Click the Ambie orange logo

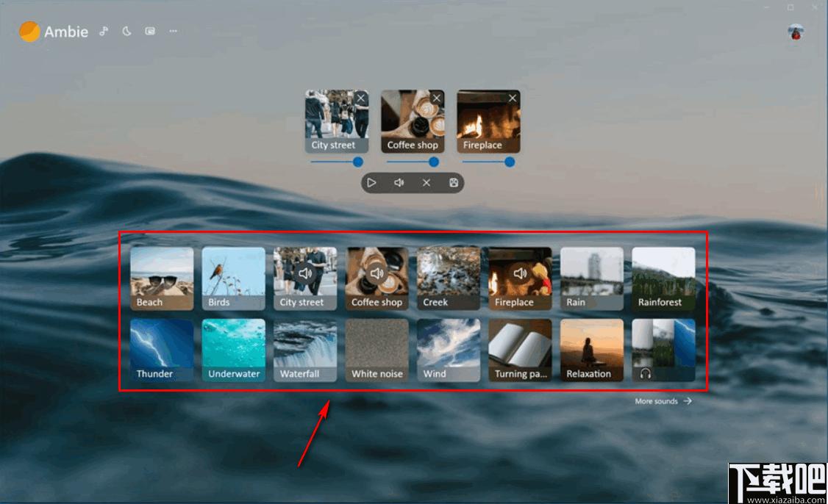tap(29, 32)
